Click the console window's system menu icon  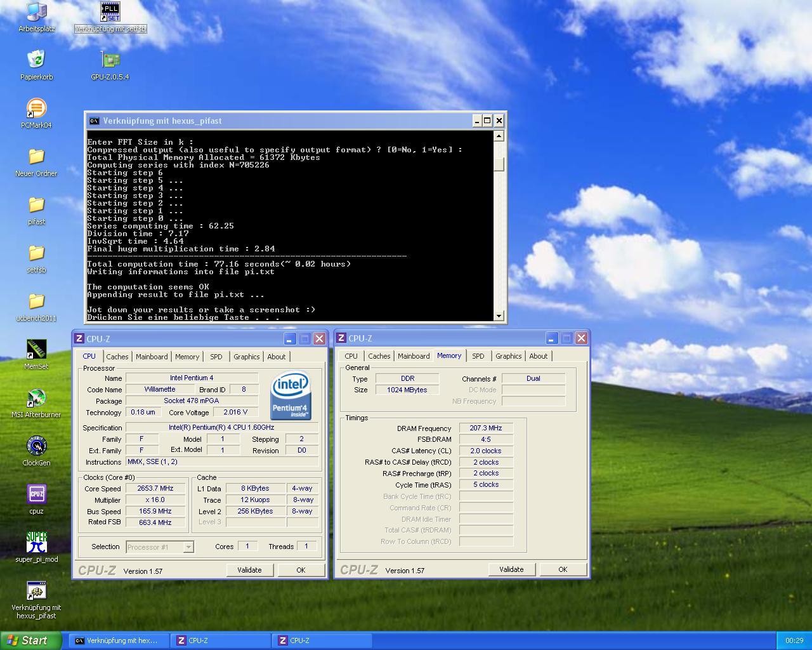[x=95, y=121]
